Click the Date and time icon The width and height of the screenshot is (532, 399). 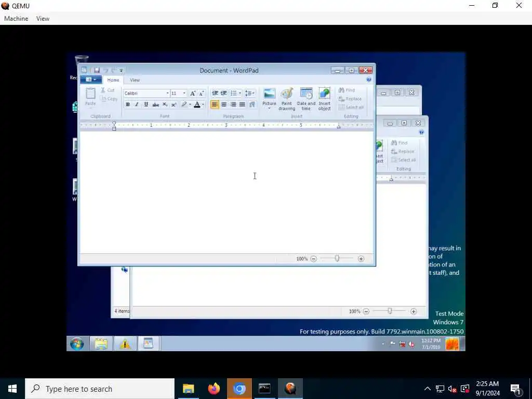point(306,99)
